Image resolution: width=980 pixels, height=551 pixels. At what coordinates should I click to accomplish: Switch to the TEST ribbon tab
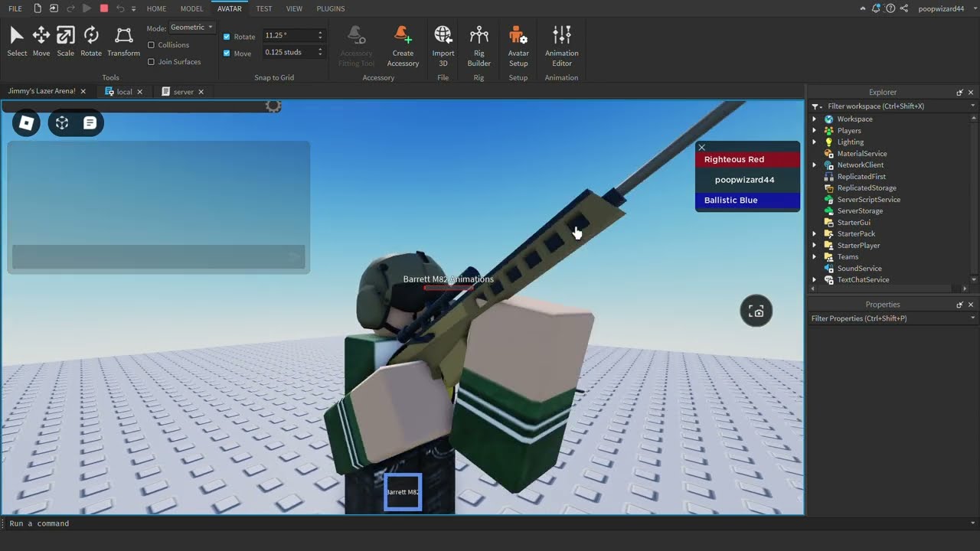[264, 8]
